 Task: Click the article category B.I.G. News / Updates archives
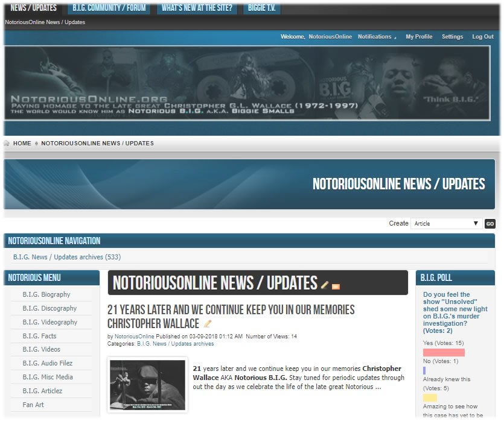pos(175,344)
